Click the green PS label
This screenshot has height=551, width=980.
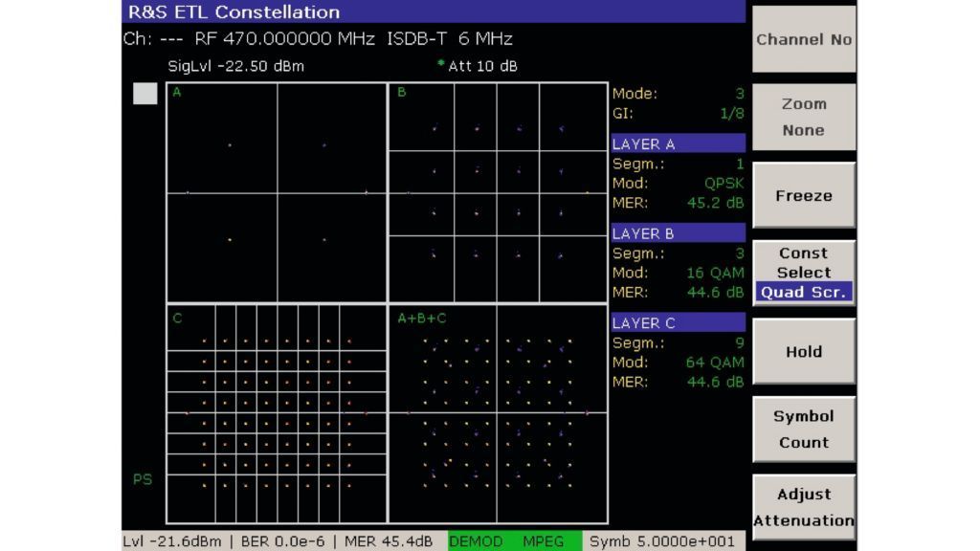click(x=142, y=480)
